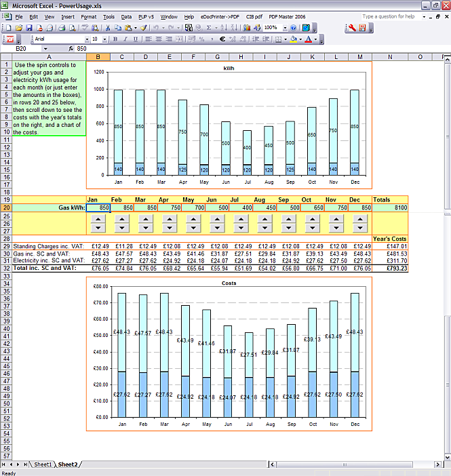Select the Totals cell showing 8100
The height and width of the screenshot is (476, 451).
[x=390, y=207]
